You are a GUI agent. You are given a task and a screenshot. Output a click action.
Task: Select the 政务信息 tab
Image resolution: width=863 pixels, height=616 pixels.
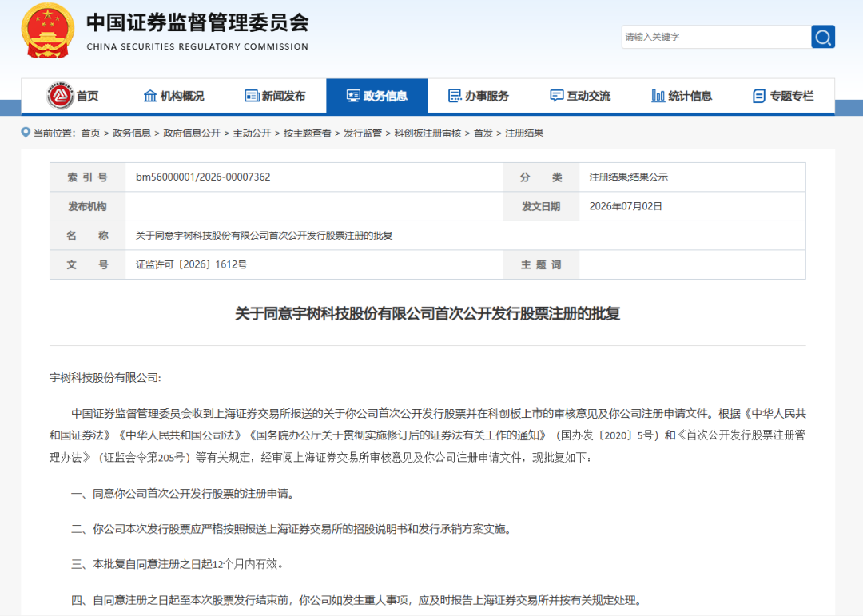click(377, 97)
